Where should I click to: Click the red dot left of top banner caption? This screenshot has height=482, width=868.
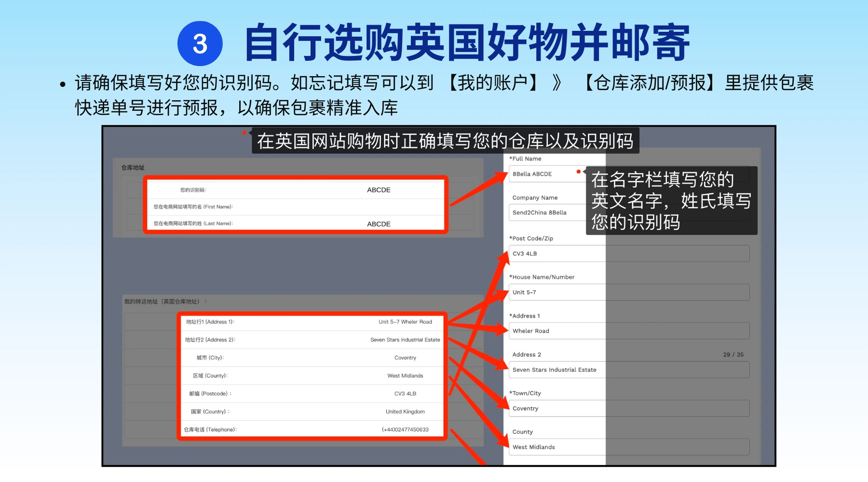(x=244, y=133)
